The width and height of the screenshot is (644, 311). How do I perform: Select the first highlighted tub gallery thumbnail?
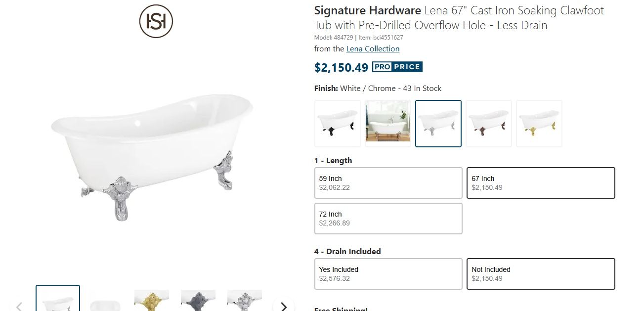pos(58,299)
